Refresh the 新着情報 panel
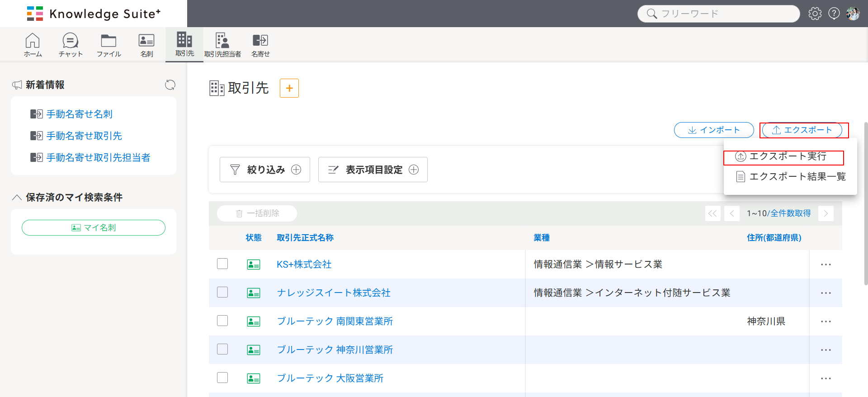Image resolution: width=868 pixels, height=397 pixels. 170,85
